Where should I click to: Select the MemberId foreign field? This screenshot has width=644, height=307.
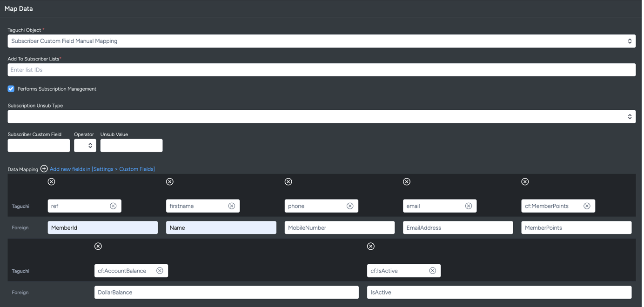pos(102,227)
